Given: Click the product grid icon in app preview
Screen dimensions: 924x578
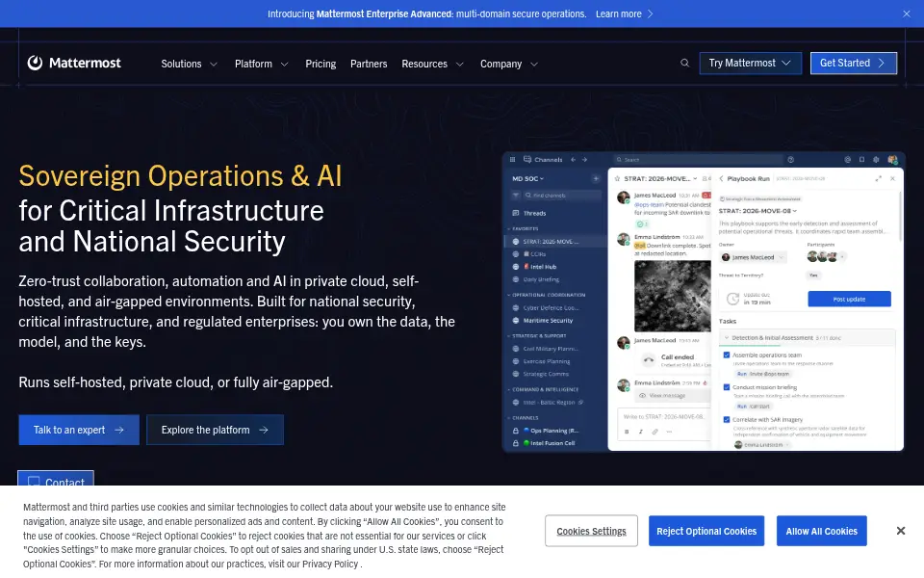Looking at the screenshot, I should (x=512, y=159).
